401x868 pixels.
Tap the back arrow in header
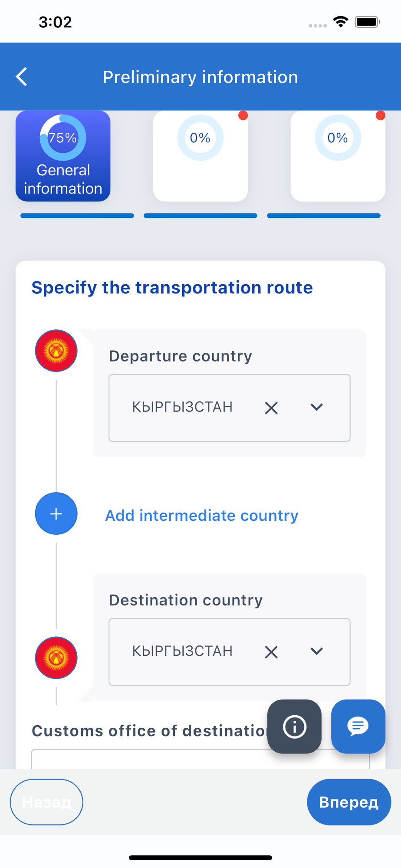coord(22,77)
